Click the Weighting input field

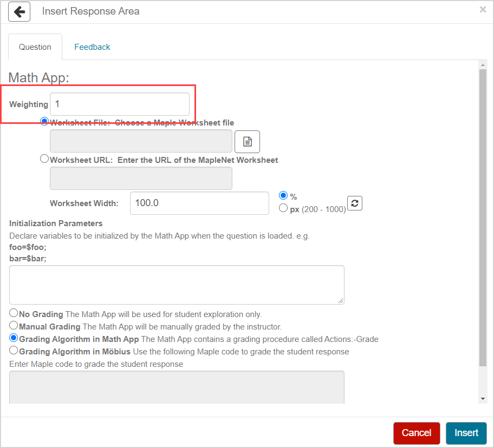point(120,104)
